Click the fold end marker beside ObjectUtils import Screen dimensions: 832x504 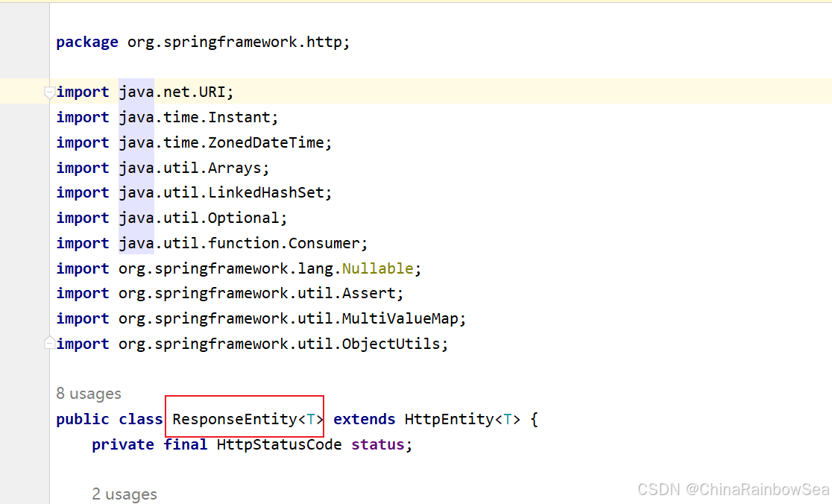(49, 343)
